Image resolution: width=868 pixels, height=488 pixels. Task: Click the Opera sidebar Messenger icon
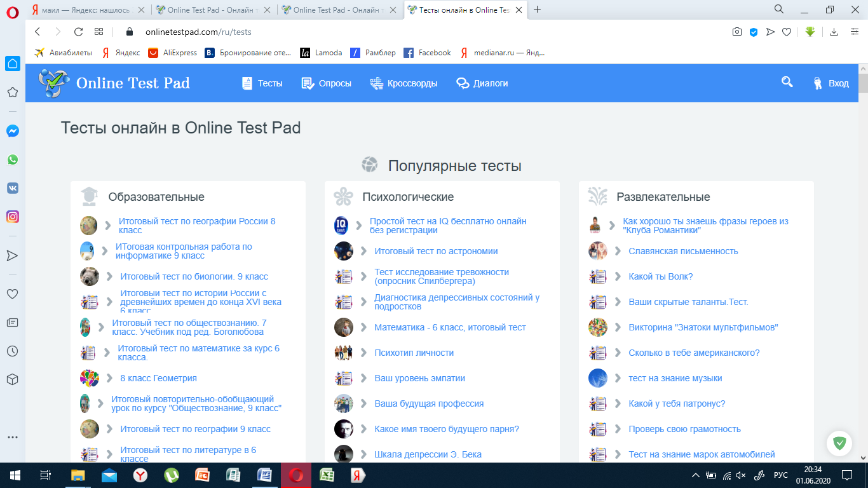click(12, 131)
